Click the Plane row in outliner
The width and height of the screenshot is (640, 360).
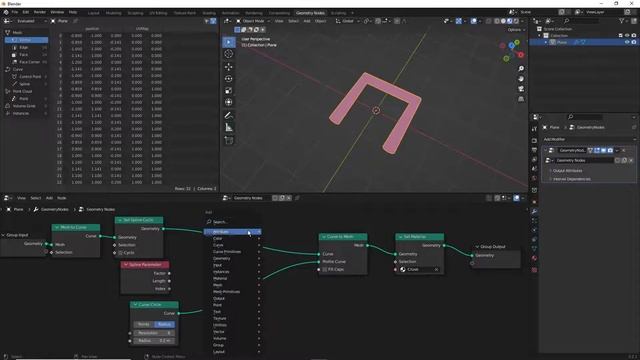pyautogui.click(x=584, y=42)
